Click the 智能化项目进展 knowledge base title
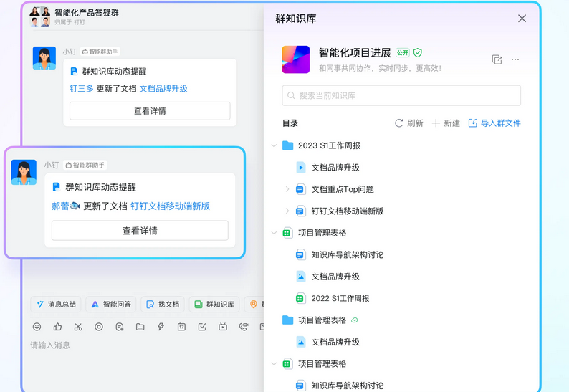Image resolution: width=569 pixels, height=392 pixels. 355,53
